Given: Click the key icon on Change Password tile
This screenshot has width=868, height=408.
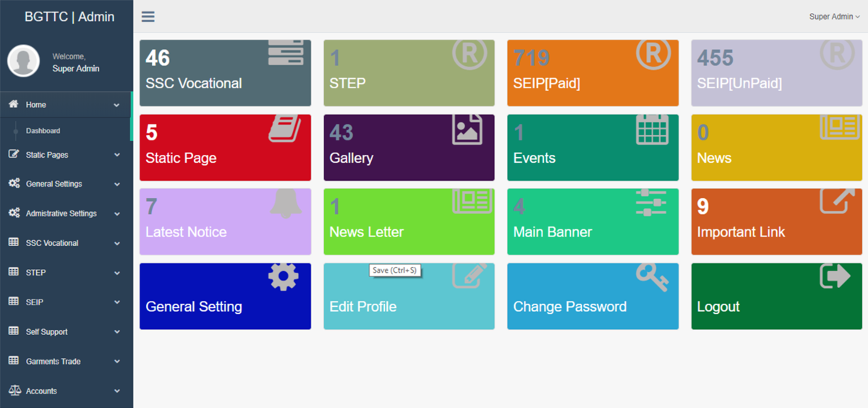Looking at the screenshot, I should [652, 277].
